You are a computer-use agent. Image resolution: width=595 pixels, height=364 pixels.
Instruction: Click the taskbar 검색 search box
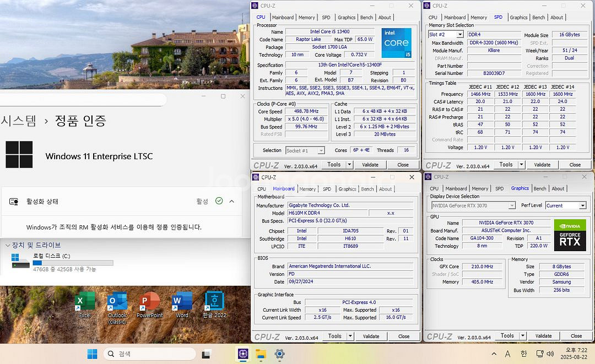click(x=149, y=354)
